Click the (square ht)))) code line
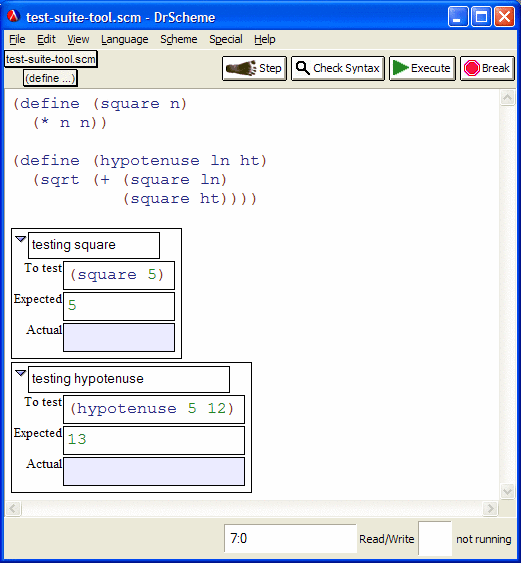The width and height of the screenshot is (521, 563). [190, 199]
